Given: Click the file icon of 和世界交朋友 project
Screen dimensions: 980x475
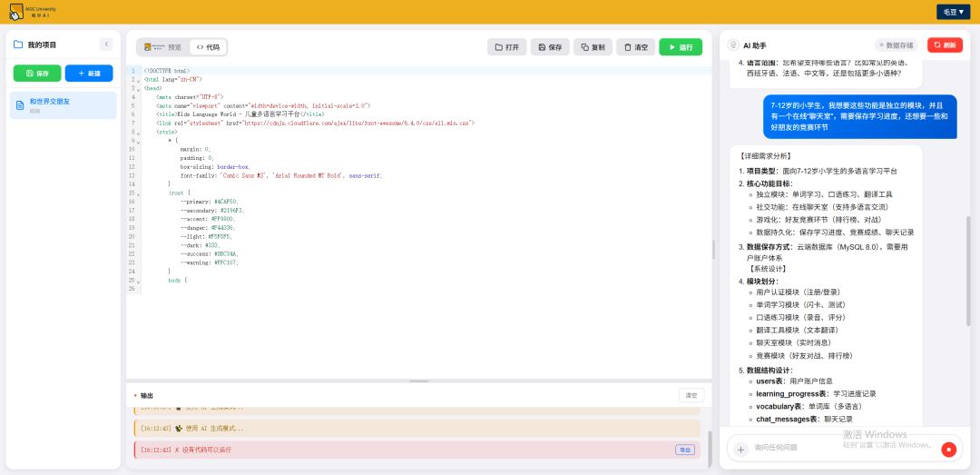Looking at the screenshot, I should coord(20,105).
